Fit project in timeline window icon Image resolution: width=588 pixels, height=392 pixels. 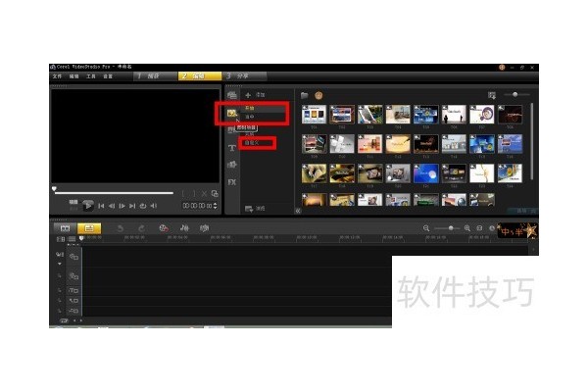click(x=479, y=228)
